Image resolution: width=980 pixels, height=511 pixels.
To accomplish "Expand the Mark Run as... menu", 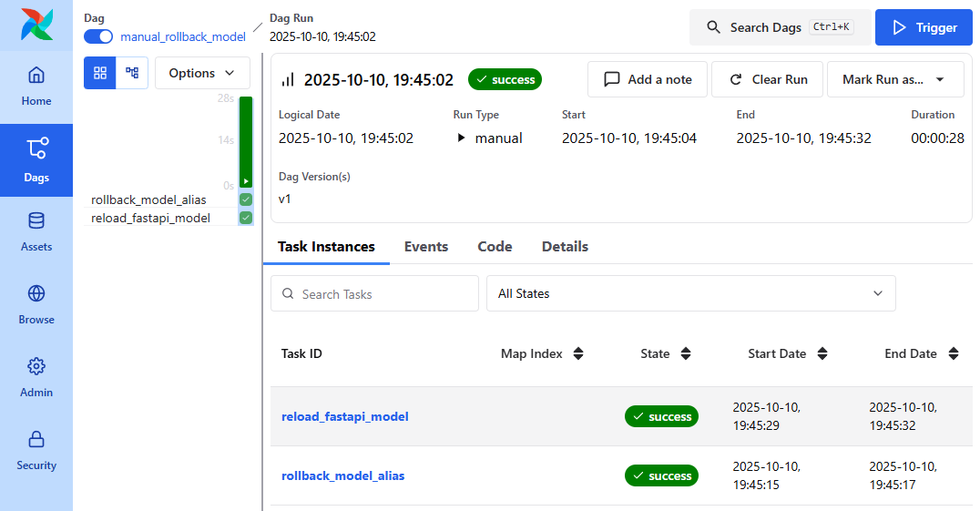I will click(x=895, y=79).
